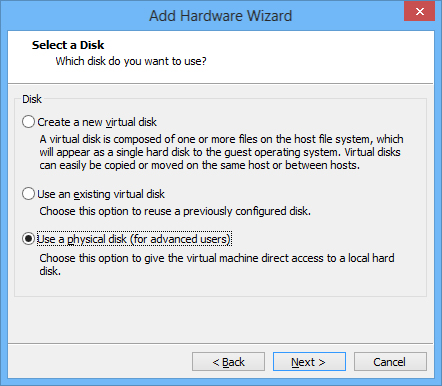The image size is (442, 386).
Task: Click the selected Use a physical disk radio circle
Action: (28, 239)
